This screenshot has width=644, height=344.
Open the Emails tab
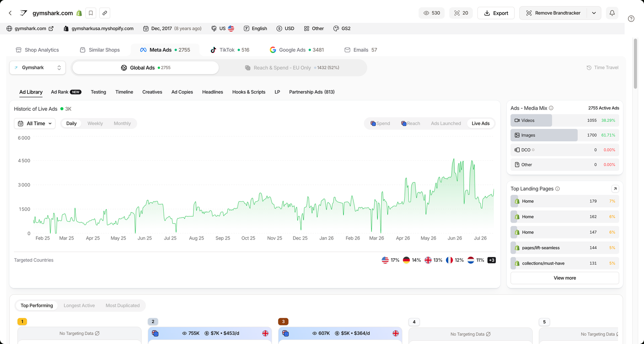(361, 50)
